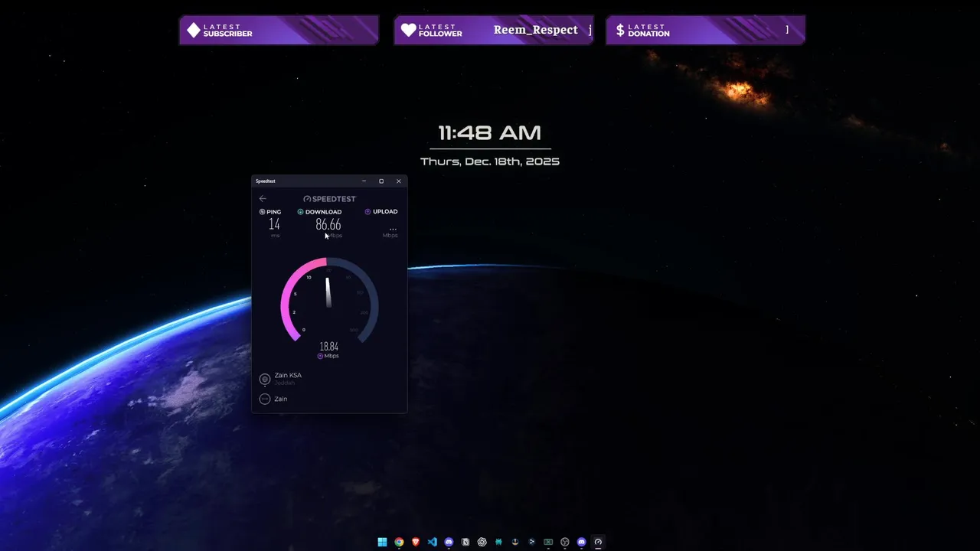Click the ISP icon next to Zain
This screenshot has width=980, height=551.
pyautogui.click(x=265, y=399)
